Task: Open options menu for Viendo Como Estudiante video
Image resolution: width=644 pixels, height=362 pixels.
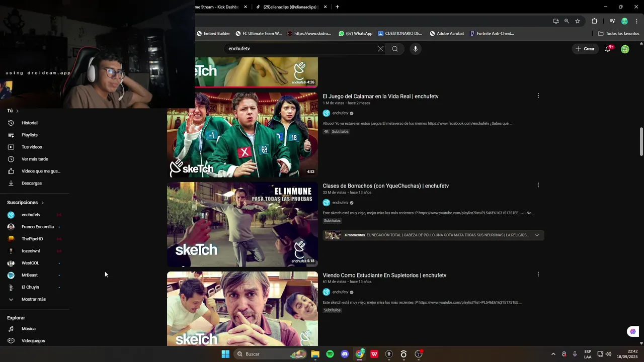Action: pos(538,275)
